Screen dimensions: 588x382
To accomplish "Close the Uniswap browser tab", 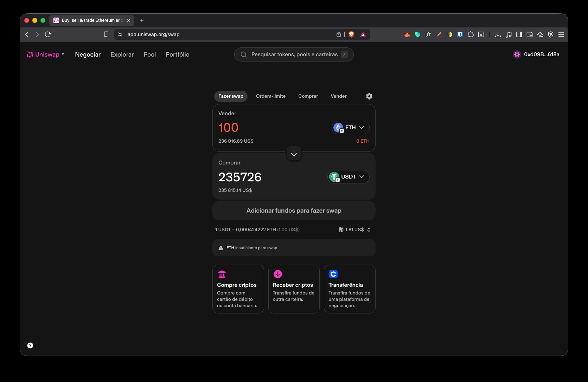I will 129,20.
